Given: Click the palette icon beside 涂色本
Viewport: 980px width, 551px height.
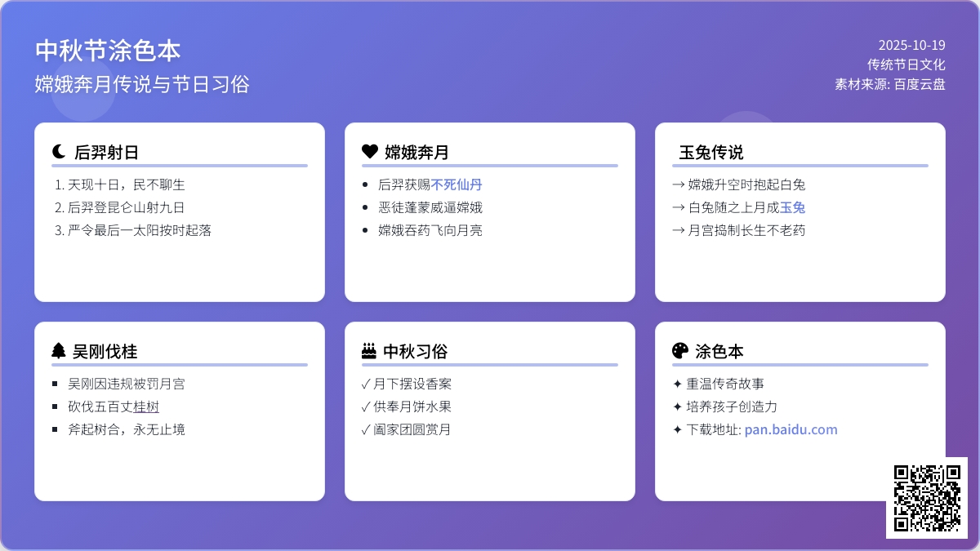Looking at the screenshot, I should coord(679,351).
